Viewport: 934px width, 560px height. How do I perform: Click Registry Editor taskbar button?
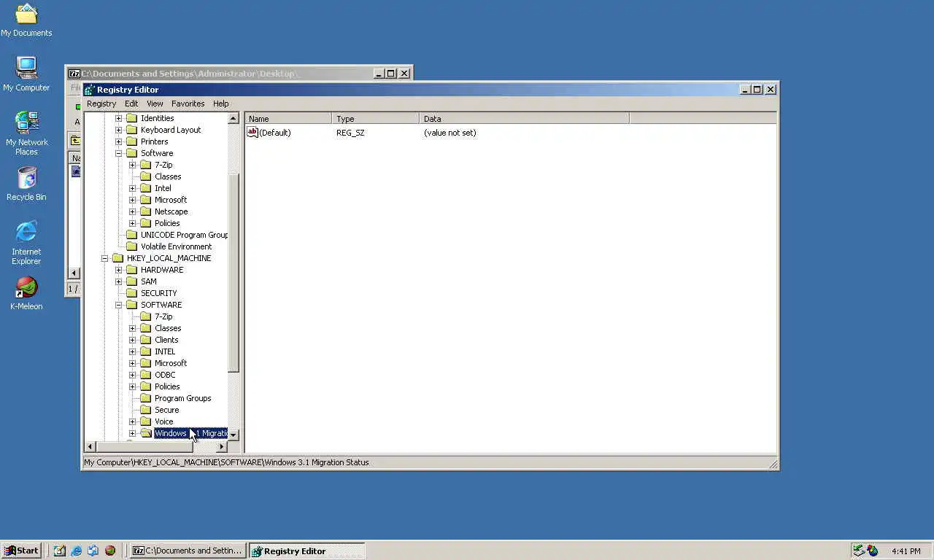pos(306,551)
